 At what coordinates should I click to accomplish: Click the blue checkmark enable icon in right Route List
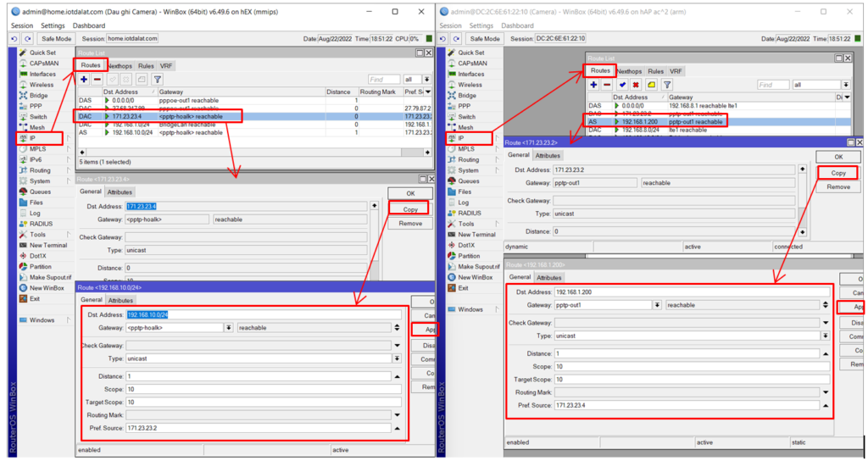tap(622, 85)
